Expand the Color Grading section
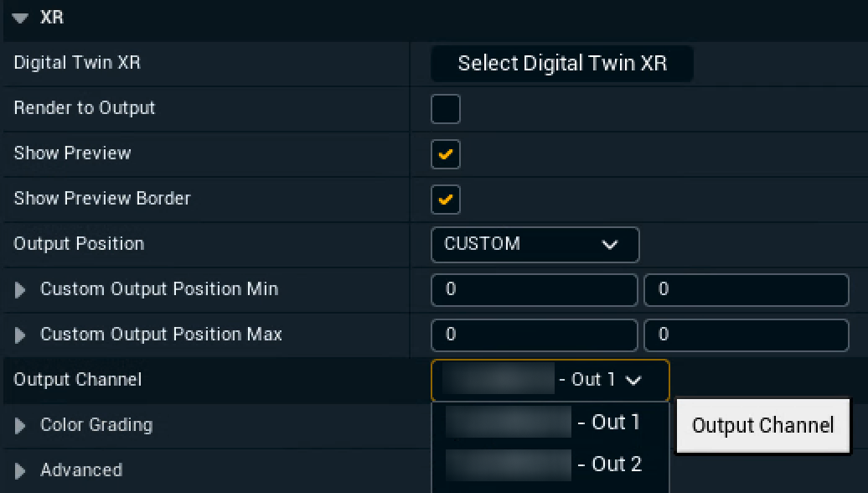The height and width of the screenshot is (493, 868). point(21,426)
